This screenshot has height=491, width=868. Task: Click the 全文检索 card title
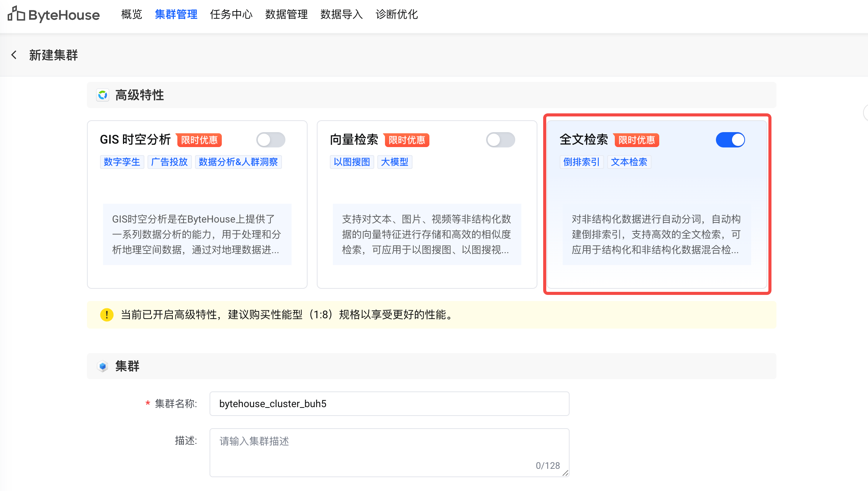[x=584, y=139]
